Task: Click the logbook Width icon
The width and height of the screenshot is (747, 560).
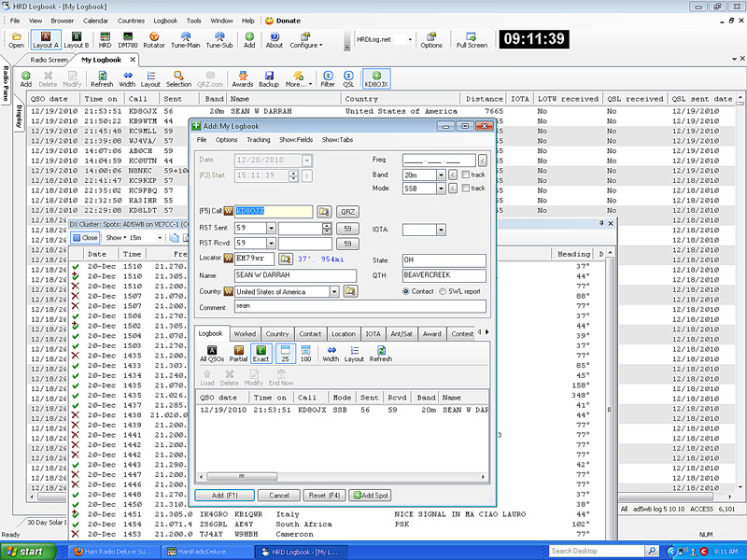Action: [x=127, y=79]
